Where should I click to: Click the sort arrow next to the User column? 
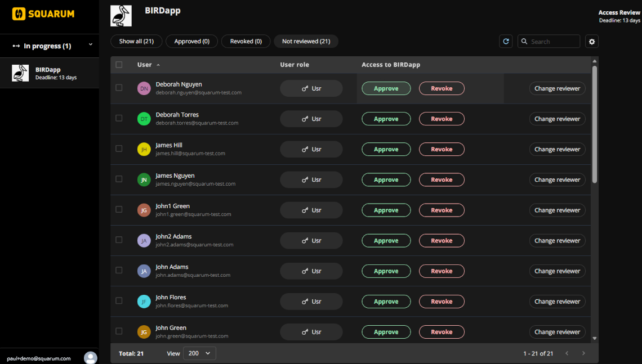point(158,65)
